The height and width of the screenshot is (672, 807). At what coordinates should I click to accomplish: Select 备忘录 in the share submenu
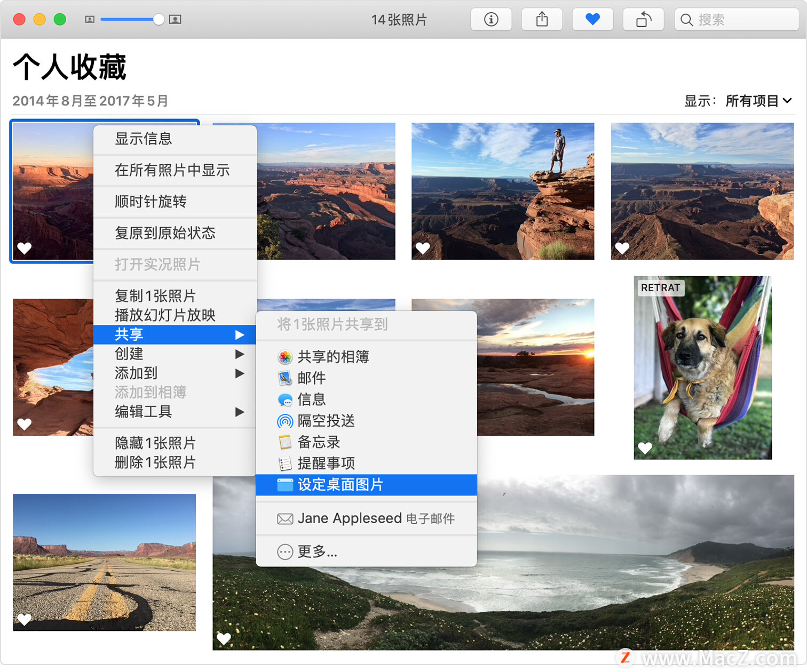pos(318,442)
